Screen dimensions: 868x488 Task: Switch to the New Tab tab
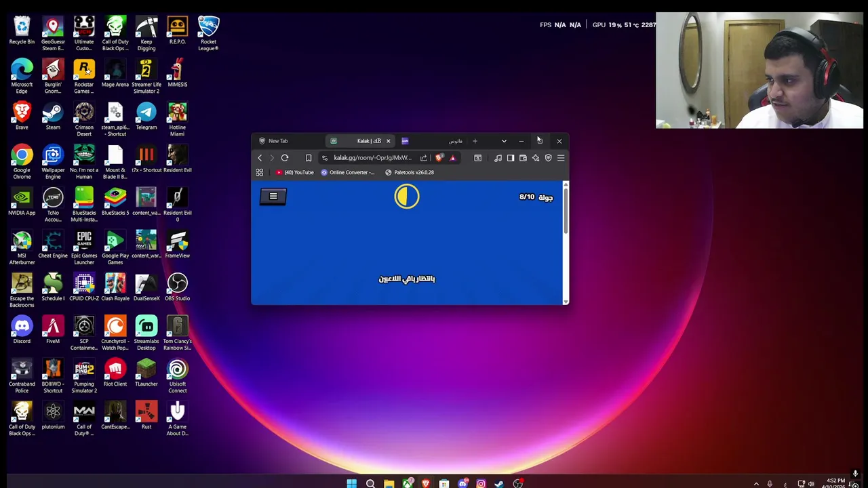288,141
